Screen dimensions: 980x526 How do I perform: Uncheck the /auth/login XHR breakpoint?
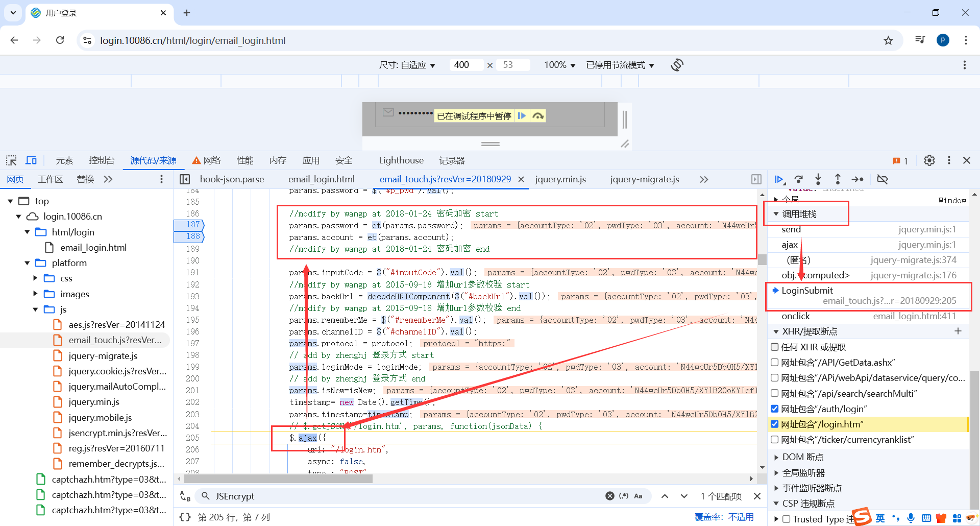pyautogui.click(x=775, y=409)
